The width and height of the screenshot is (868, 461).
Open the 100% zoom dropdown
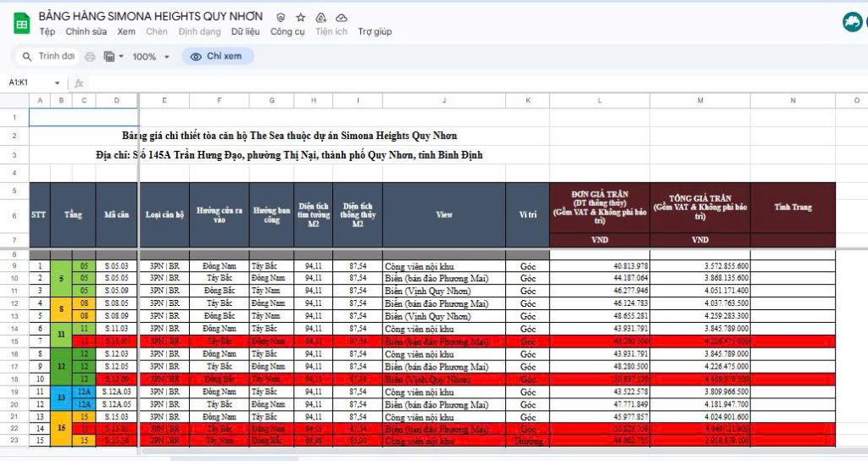coord(151,57)
